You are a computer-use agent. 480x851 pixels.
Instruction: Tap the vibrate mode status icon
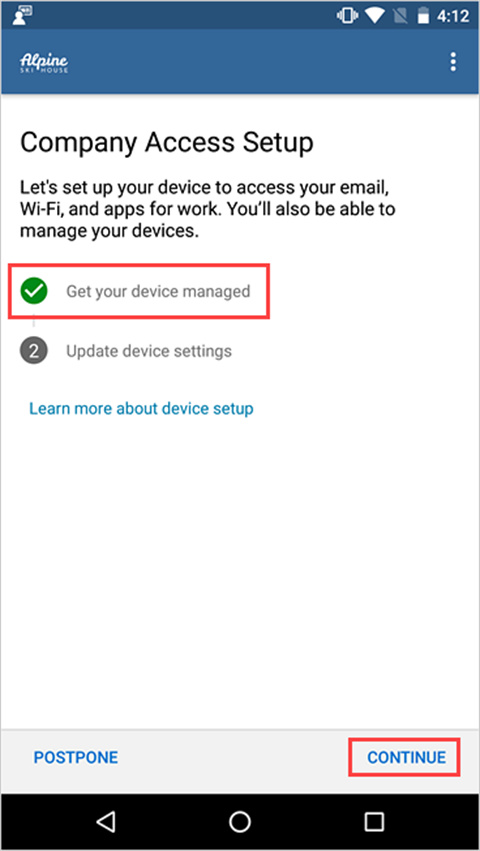point(346,16)
